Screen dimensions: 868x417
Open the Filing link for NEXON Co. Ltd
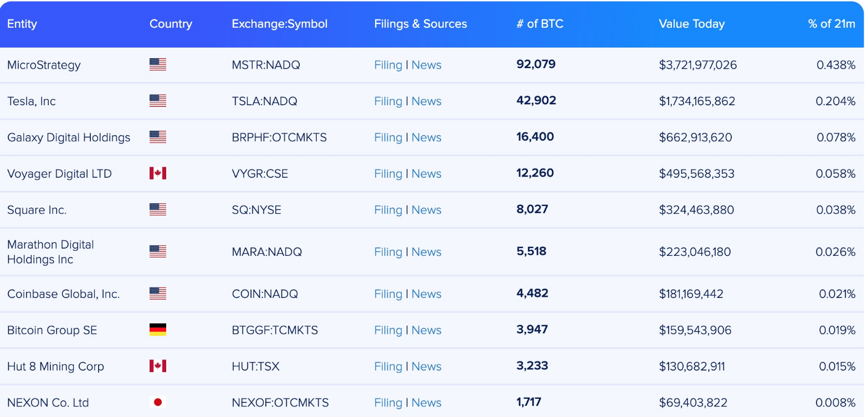[x=388, y=403]
